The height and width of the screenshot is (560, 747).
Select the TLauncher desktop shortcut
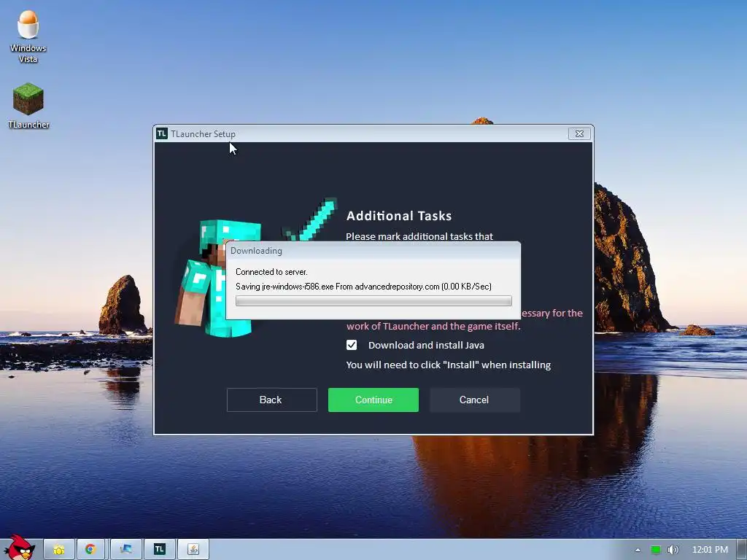point(28,106)
